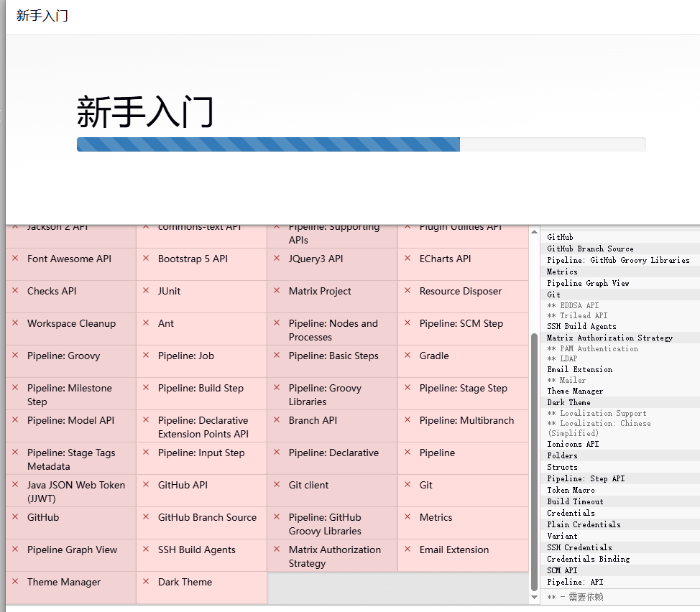700x612 pixels.
Task: Click the Pipeline: Declarative cell text
Action: 333,453
